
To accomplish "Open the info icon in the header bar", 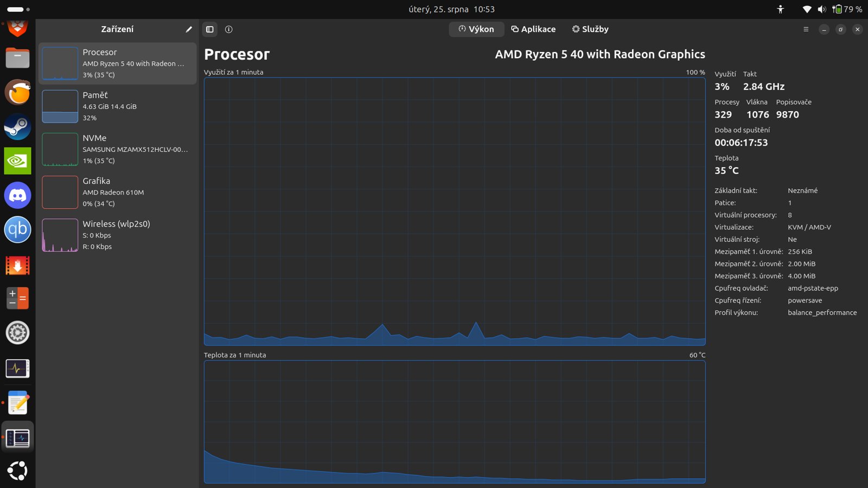I will coord(229,29).
